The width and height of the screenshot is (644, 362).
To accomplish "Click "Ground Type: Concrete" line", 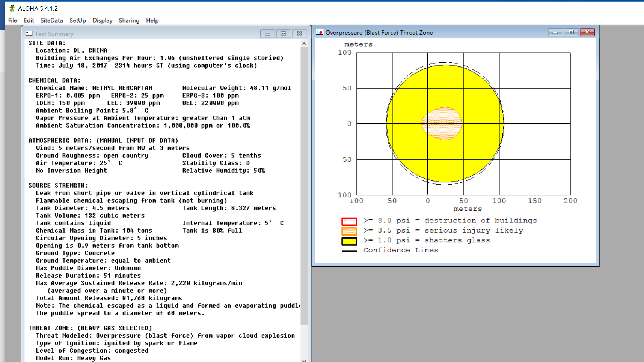I will (75, 253).
